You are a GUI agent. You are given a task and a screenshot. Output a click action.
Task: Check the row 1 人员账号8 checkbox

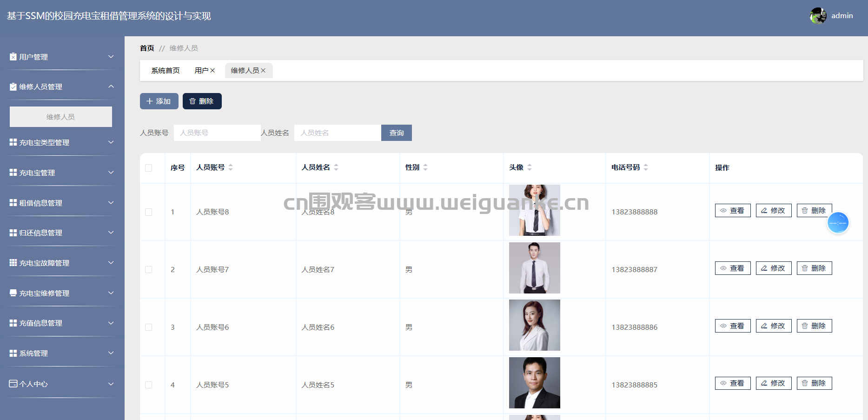pyautogui.click(x=149, y=212)
